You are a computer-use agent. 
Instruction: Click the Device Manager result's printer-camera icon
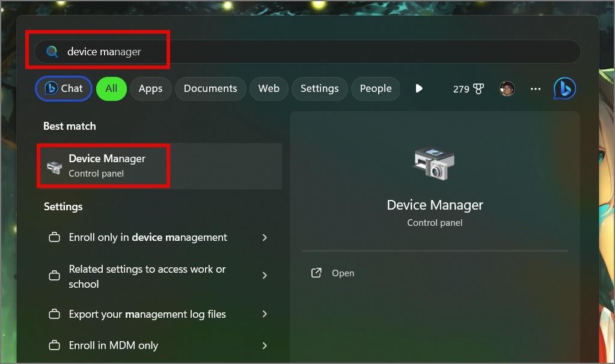pos(55,168)
